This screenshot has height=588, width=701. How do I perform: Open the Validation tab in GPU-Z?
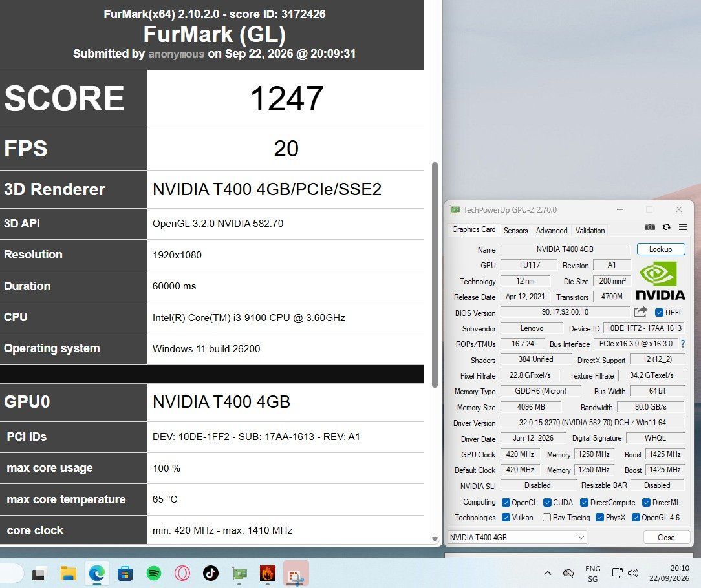click(x=590, y=231)
